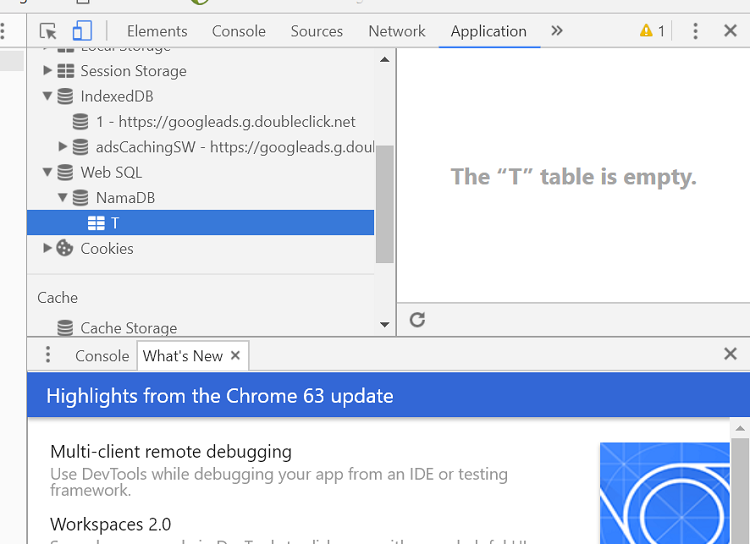The width and height of the screenshot is (750, 544).
Task: Click the sidebar scrollbar thumb
Action: [385, 204]
